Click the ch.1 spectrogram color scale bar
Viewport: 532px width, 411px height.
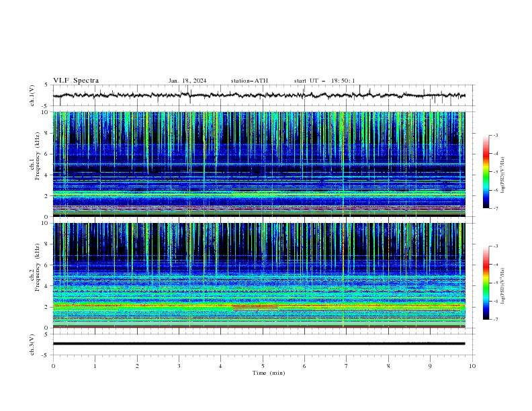486,172
